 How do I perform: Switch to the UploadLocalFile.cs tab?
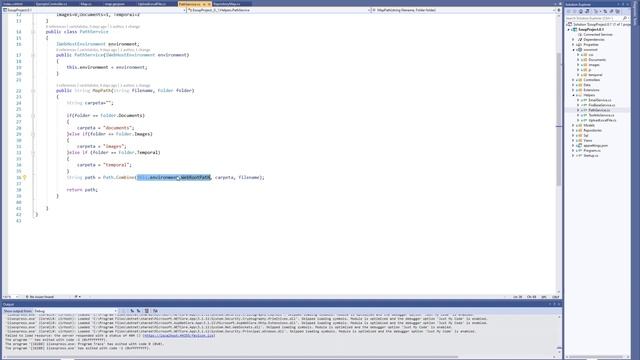[x=152, y=4]
